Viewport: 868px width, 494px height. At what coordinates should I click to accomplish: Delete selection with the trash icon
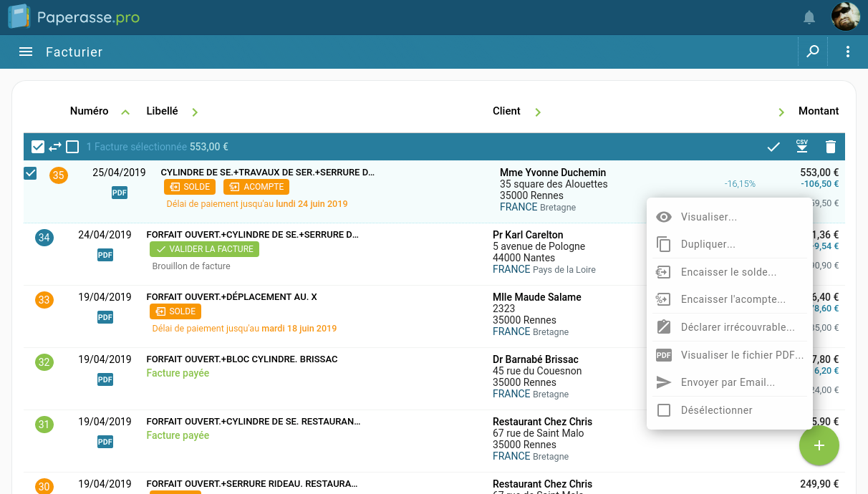tap(830, 146)
